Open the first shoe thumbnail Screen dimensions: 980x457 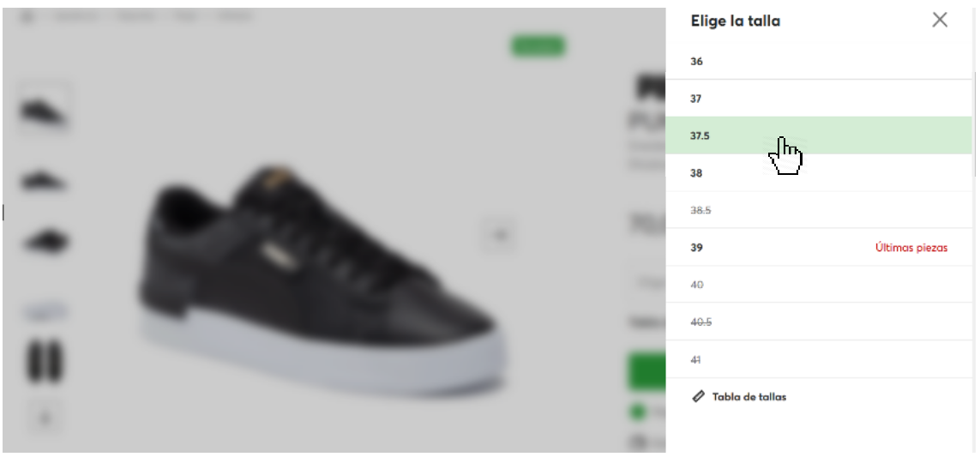point(44,110)
